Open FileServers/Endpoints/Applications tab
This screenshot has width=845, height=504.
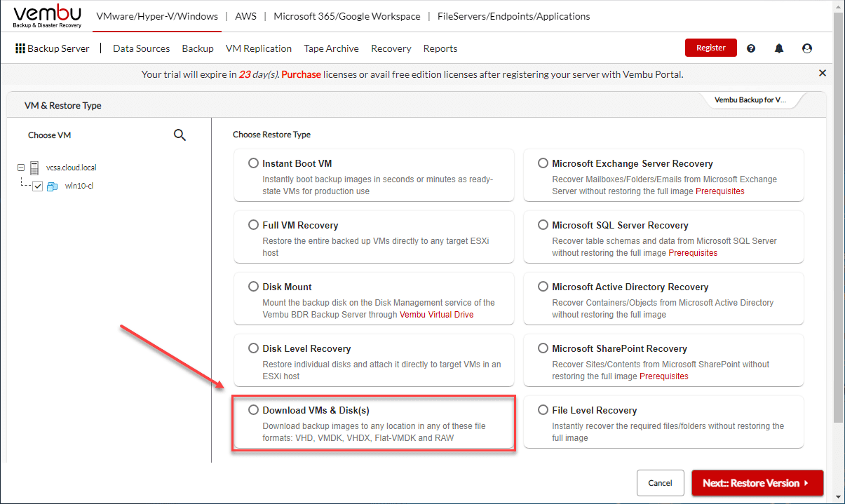(513, 16)
